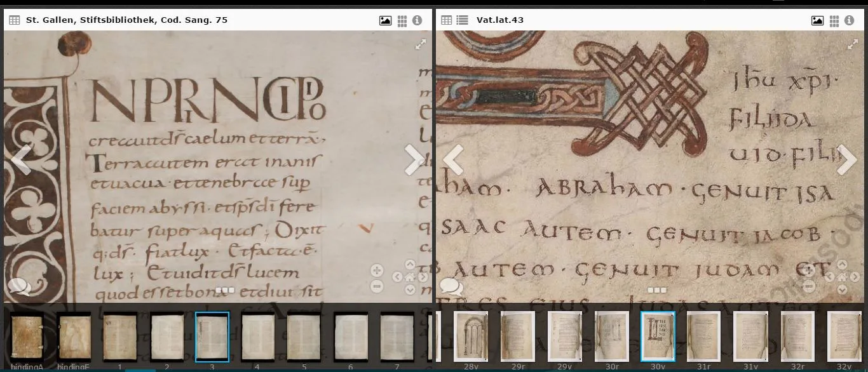
Task: Pan left in the Cod. Sang. 75 image
Action: [397, 277]
